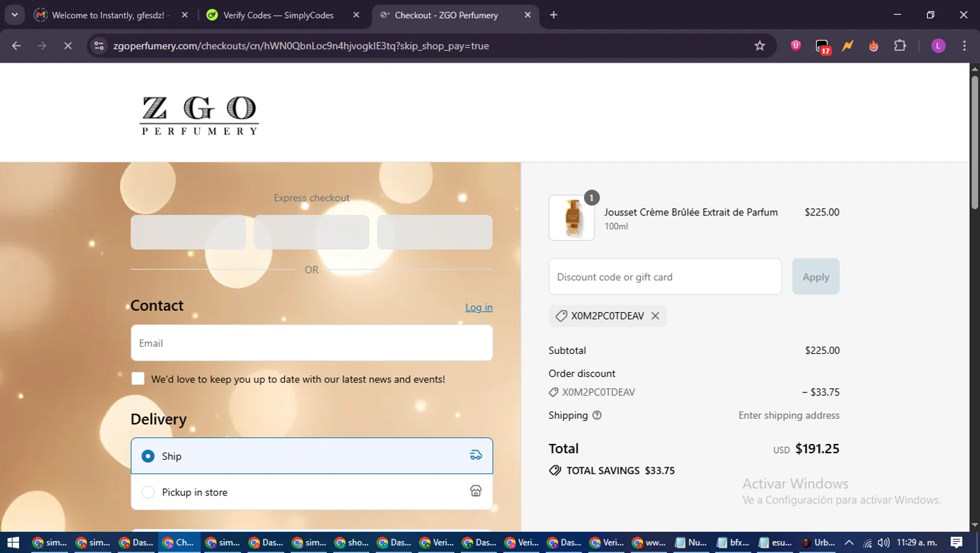Stop loading the page
The image size is (980, 553).
(x=67, y=46)
